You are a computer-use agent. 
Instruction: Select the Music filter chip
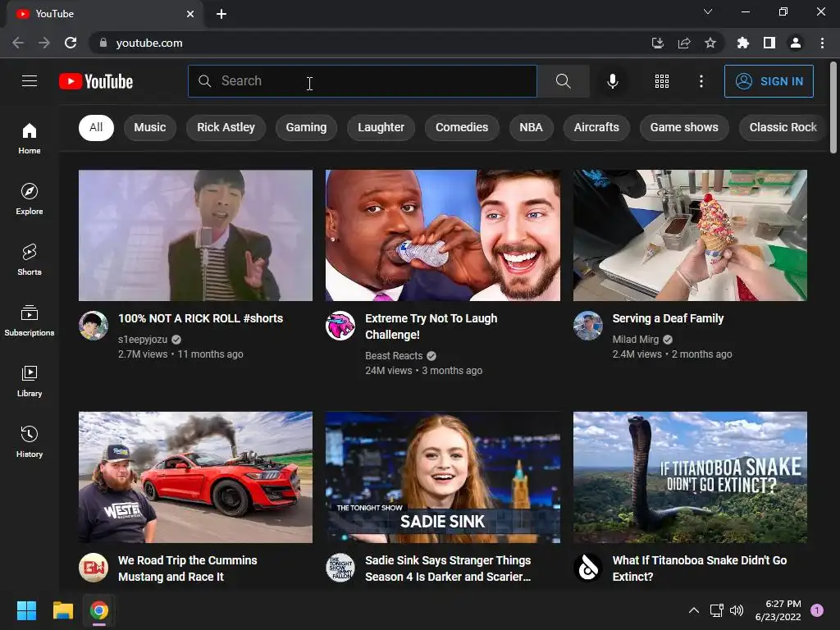150,127
